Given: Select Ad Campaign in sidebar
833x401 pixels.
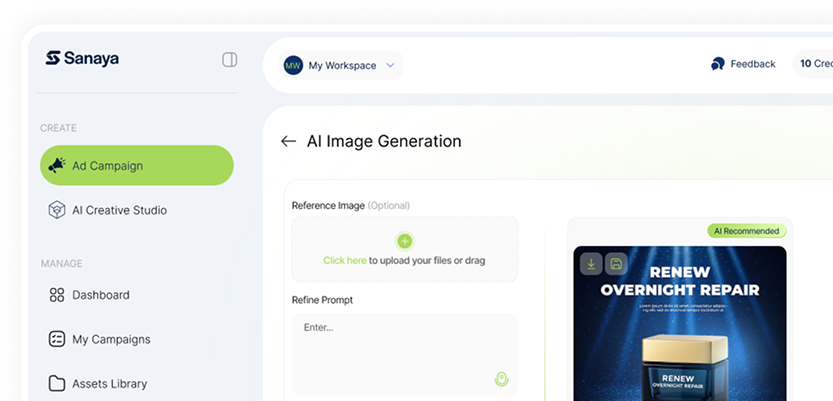Looking at the screenshot, I should pos(137,165).
